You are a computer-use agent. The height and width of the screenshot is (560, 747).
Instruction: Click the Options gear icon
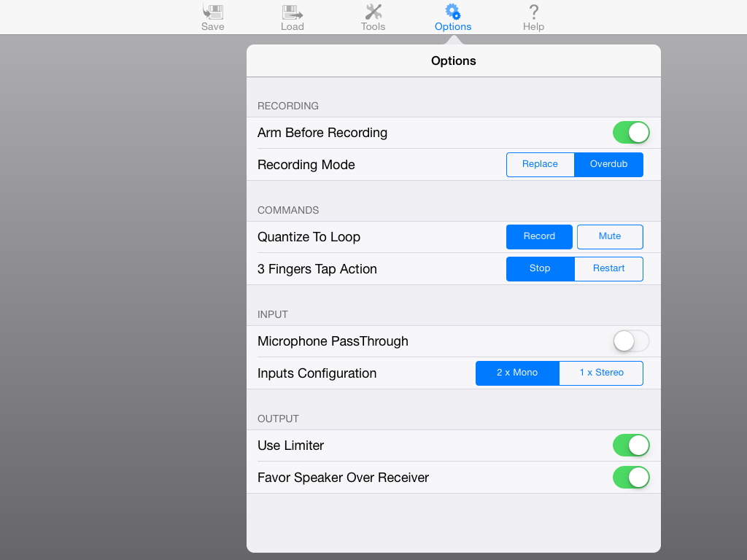[452, 12]
